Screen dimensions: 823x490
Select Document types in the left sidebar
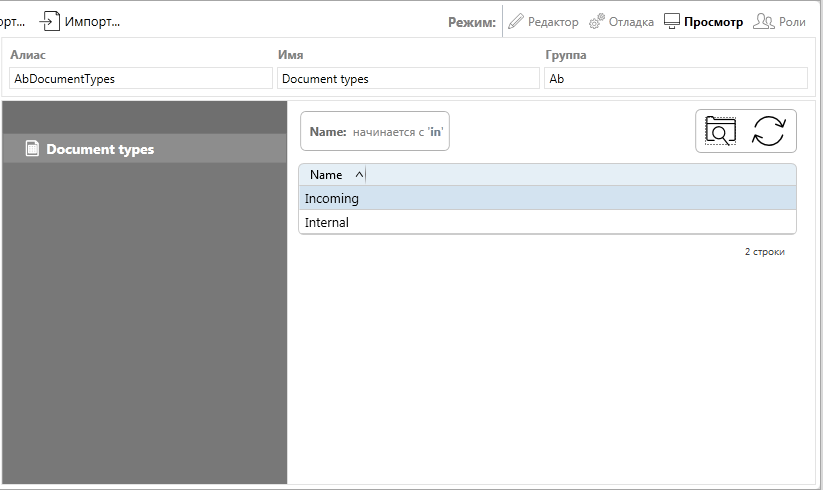tap(100, 149)
